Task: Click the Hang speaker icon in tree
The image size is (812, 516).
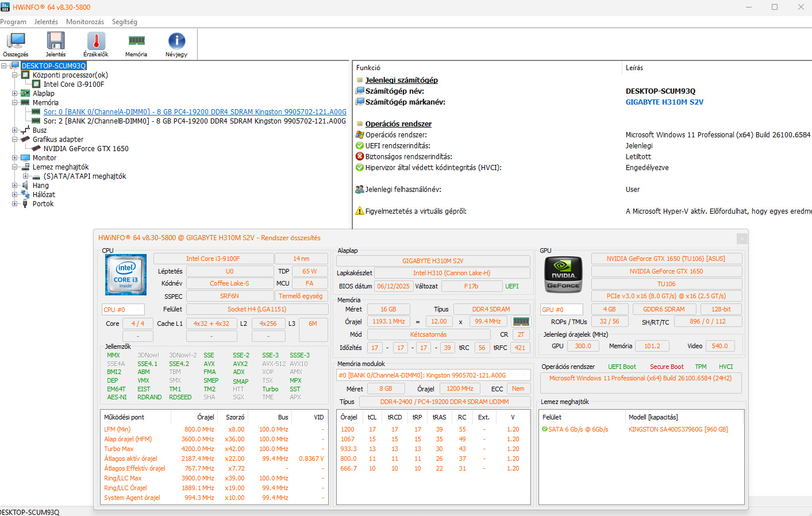Action: [25, 185]
